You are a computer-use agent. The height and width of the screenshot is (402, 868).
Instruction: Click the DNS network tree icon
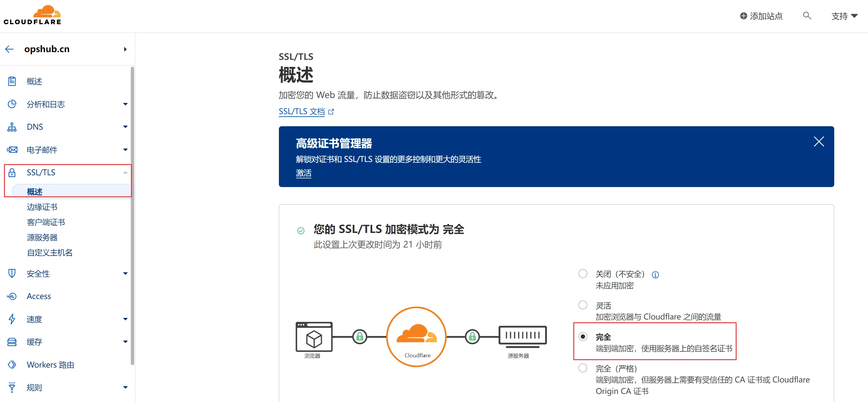(12, 127)
